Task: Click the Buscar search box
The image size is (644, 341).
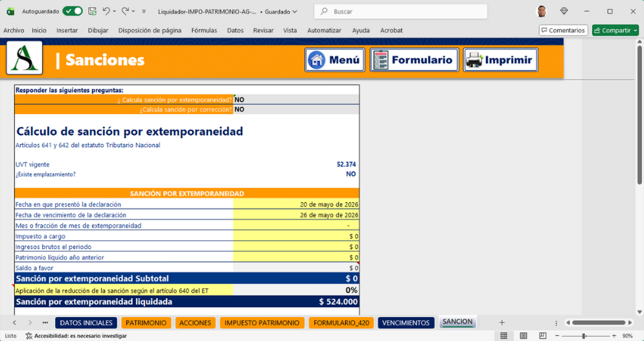Action: pos(400,12)
